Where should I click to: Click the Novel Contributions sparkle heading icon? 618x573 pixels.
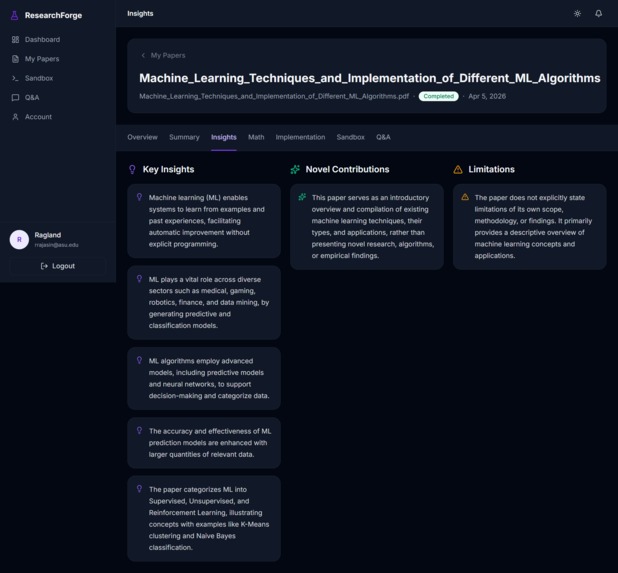click(x=295, y=169)
